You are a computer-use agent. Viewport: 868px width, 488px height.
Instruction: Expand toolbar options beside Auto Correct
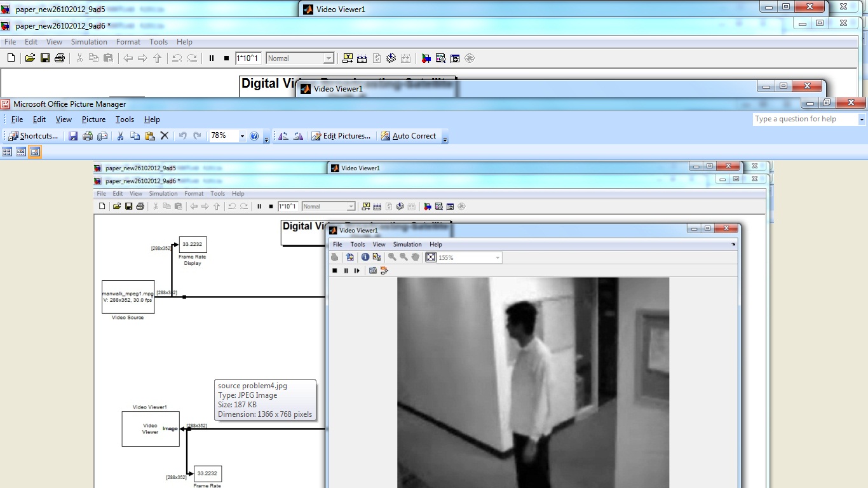tap(445, 137)
